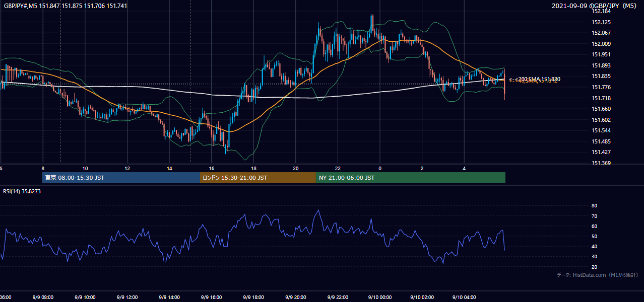Click price axis label 152.067
The image size is (644, 302).
[x=601, y=33]
